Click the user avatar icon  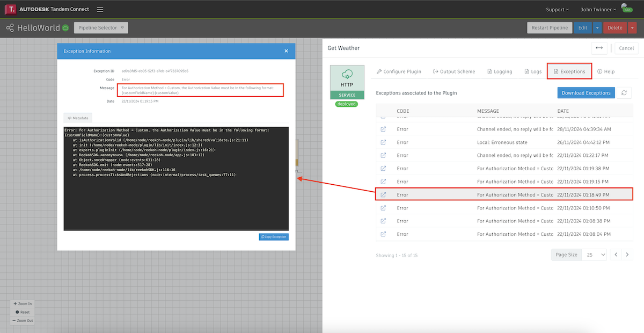(627, 9)
